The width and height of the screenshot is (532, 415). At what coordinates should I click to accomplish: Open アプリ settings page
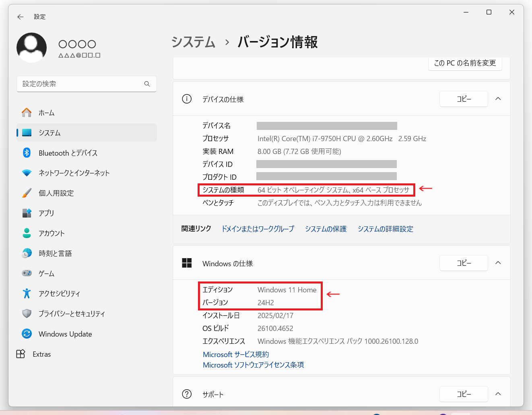pos(87,213)
